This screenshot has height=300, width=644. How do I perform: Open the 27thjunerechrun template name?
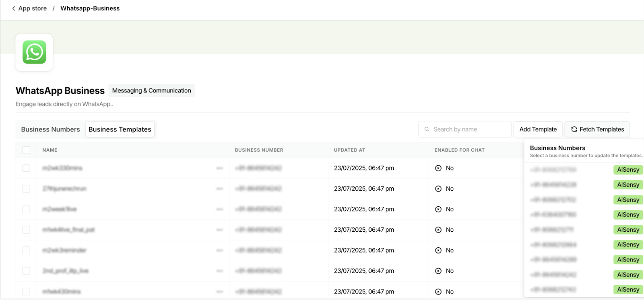point(64,189)
